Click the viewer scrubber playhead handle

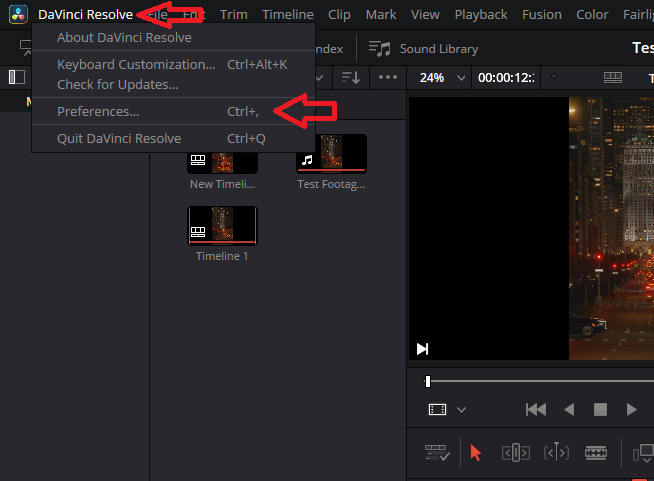click(x=428, y=381)
